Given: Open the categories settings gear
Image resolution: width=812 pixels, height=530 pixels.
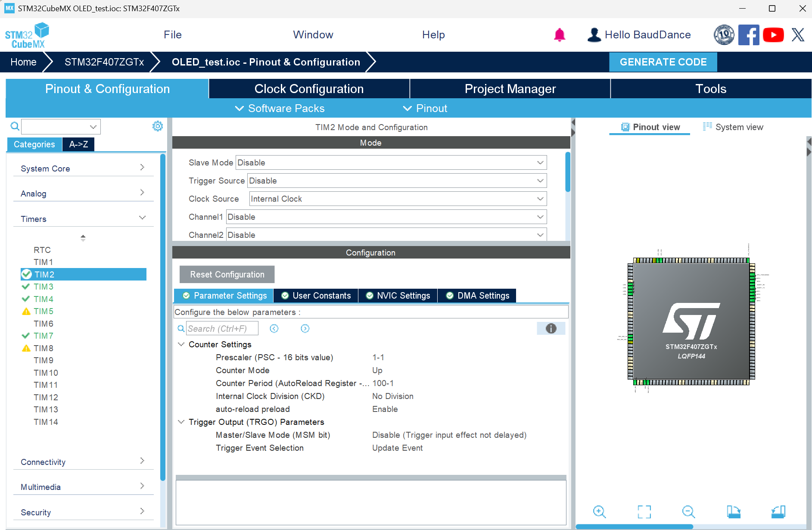Looking at the screenshot, I should 158,126.
